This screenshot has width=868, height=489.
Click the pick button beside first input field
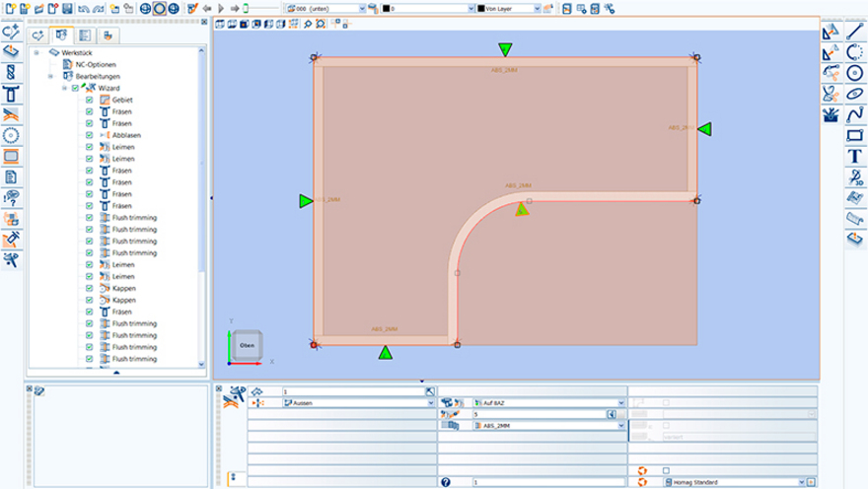[x=430, y=391]
